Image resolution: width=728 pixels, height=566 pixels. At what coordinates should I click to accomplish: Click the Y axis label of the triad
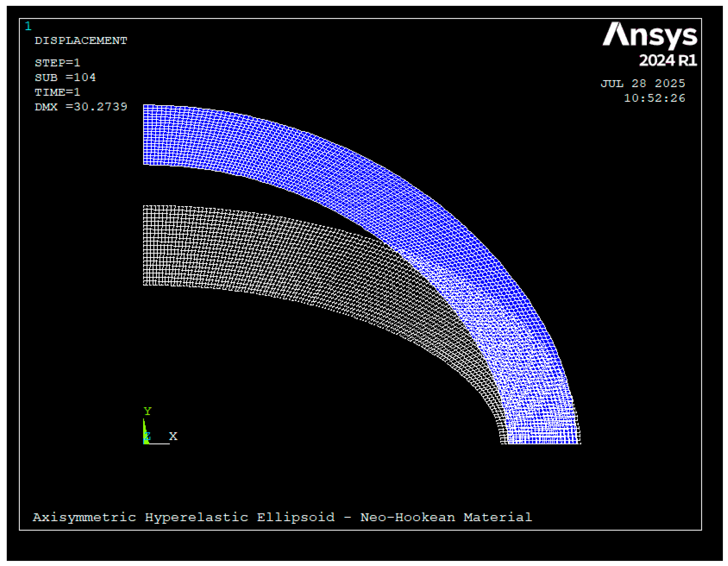pyautogui.click(x=147, y=411)
